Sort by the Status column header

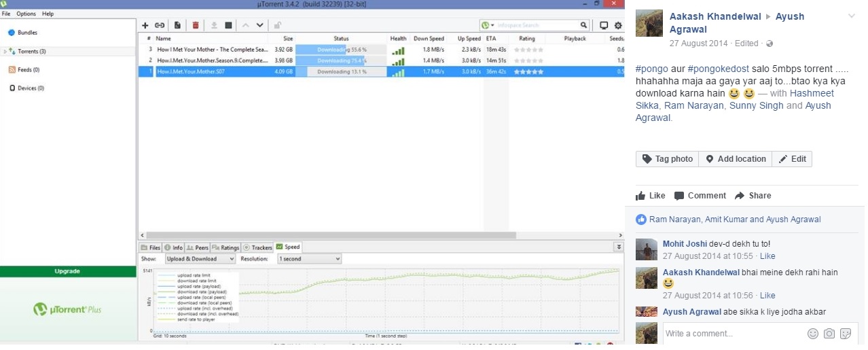click(341, 39)
